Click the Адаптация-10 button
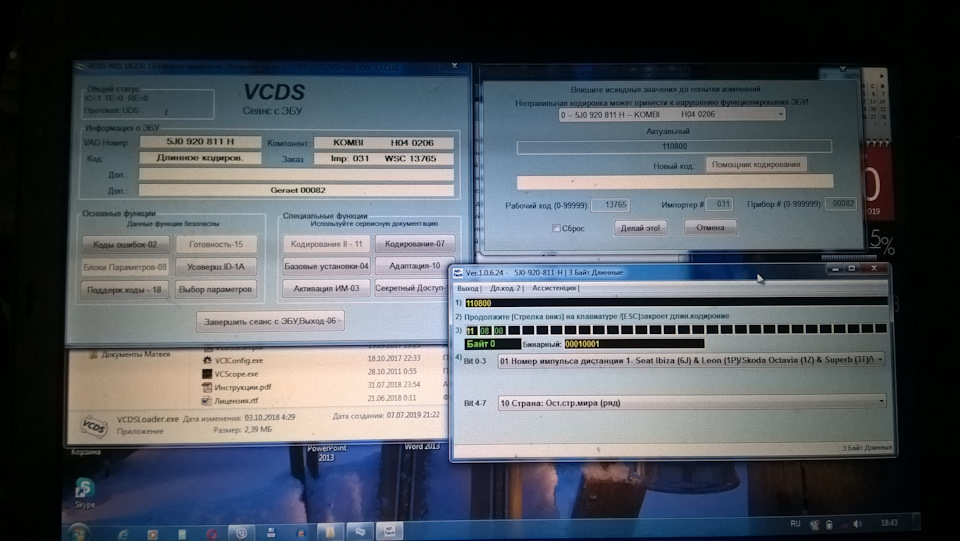This screenshot has width=960, height=541. click(415, 266)
